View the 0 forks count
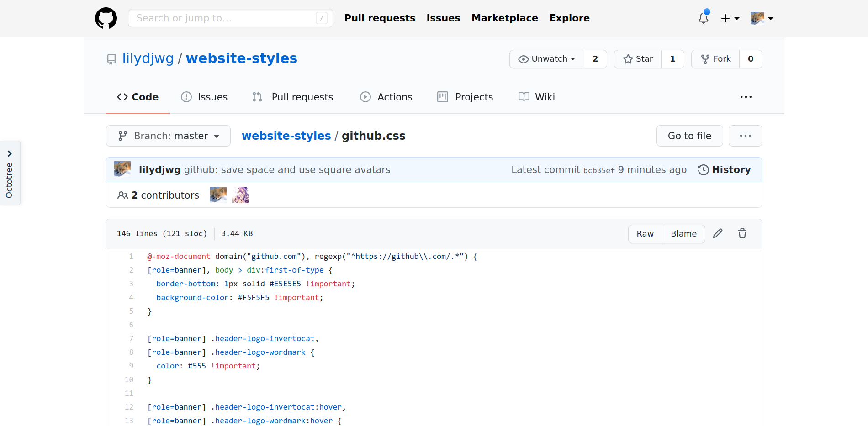This screenshot has height=426, width=868. pyautogui.click(x=751, y=59)
